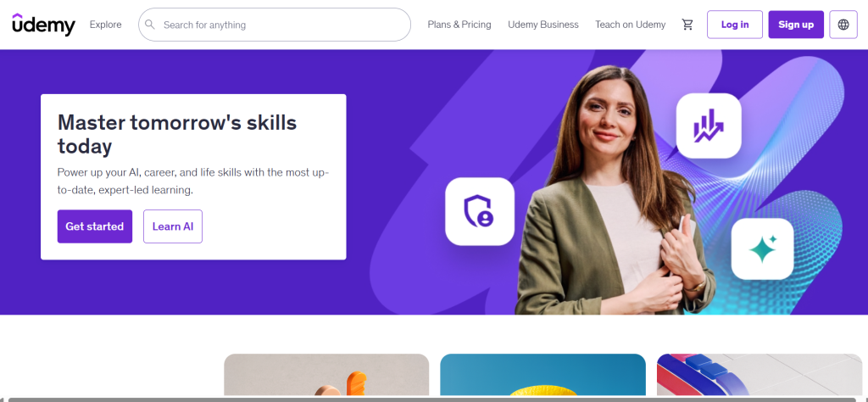This screenshot has height=402, width=868.
Task: Click the Sign up button
Action: tap(796, 25)
